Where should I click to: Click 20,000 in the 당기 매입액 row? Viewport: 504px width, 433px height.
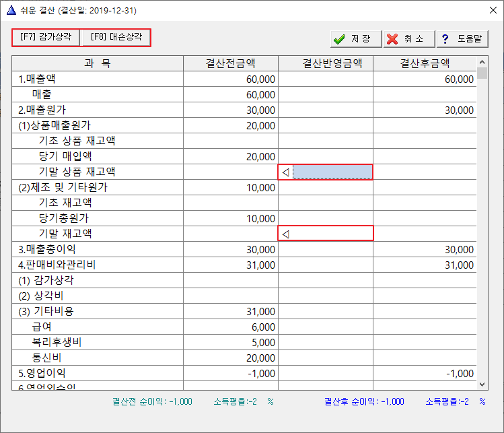tap(260, 157)
